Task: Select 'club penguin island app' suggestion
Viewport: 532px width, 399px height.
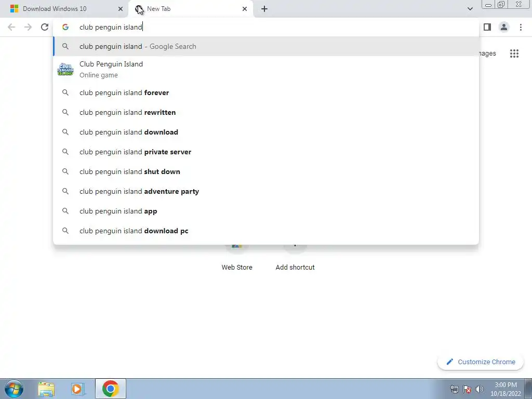Action: [266, 211]
